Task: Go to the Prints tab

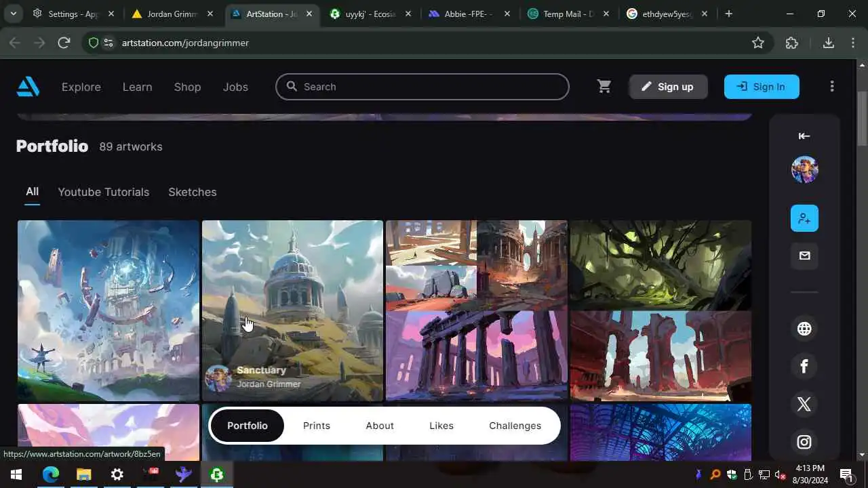Action: 317,426
